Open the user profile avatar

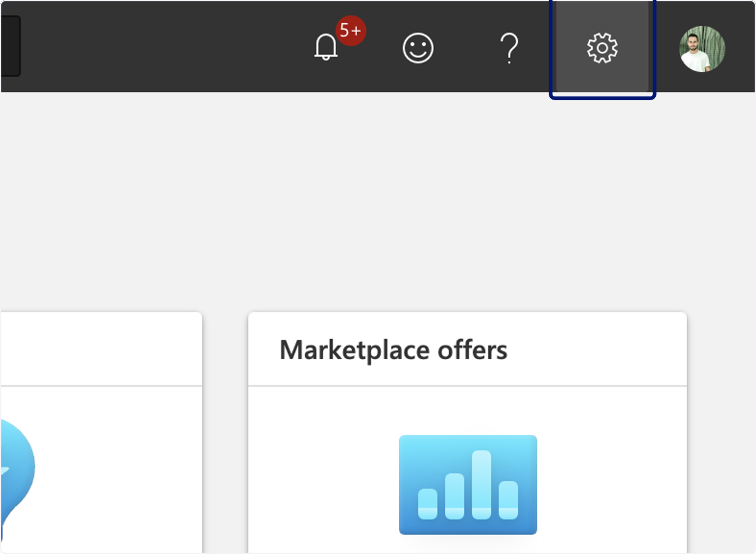pyautogui.click(x=702, y=49)
